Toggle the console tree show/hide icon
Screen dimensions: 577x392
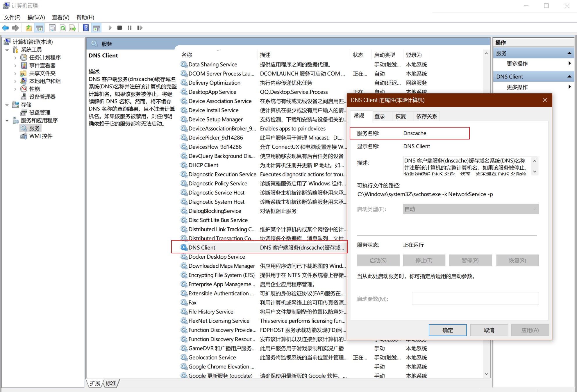point(39,28)
